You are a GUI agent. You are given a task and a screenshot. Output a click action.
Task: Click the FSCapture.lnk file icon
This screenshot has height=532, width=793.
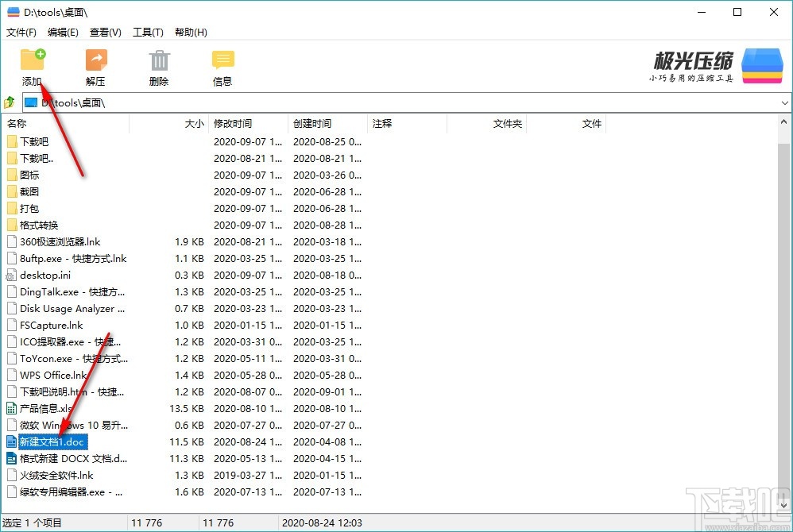click(12, 325)
